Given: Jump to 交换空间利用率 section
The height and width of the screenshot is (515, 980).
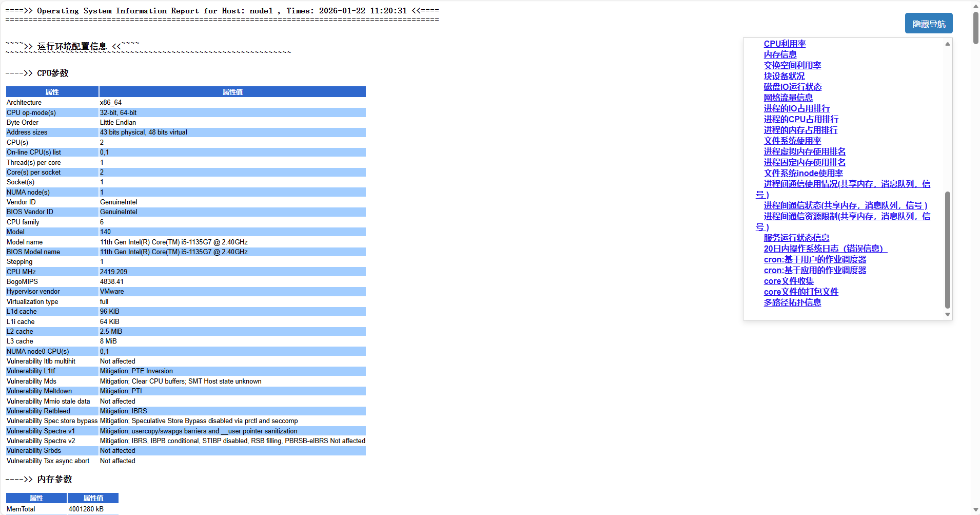Looking at the screenshot, I should (792, 66).
